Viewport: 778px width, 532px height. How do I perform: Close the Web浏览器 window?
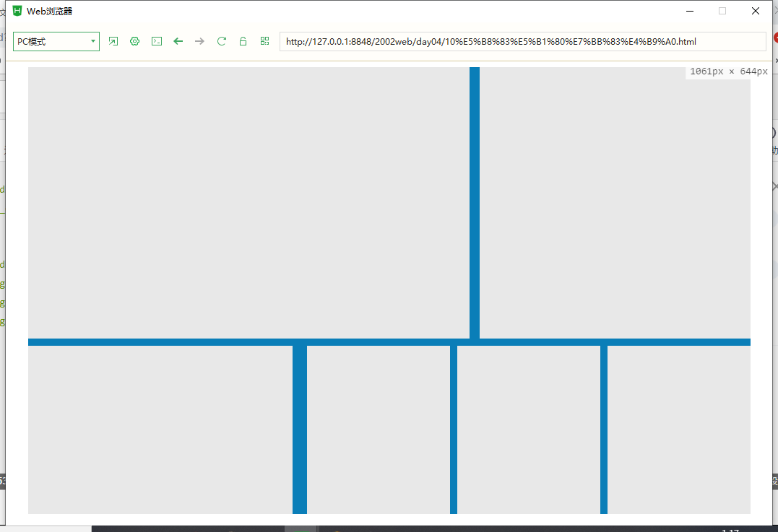[755, 11]
